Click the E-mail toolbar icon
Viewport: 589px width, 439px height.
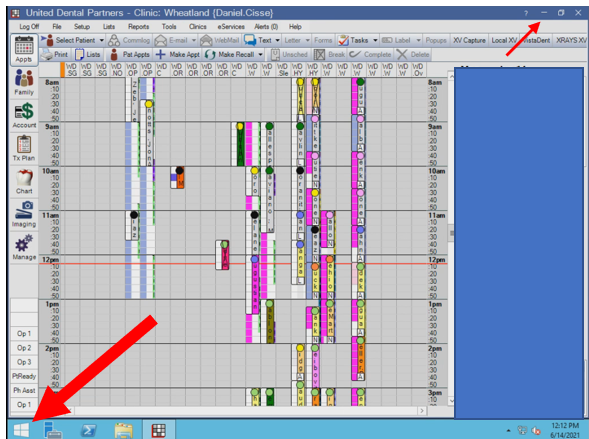coord(161,40)
